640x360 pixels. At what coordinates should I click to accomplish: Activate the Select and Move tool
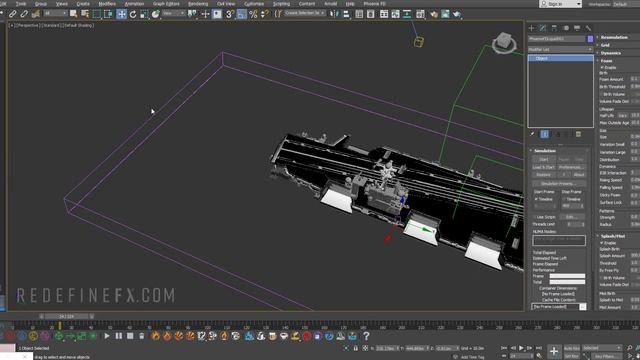point(122,14)
